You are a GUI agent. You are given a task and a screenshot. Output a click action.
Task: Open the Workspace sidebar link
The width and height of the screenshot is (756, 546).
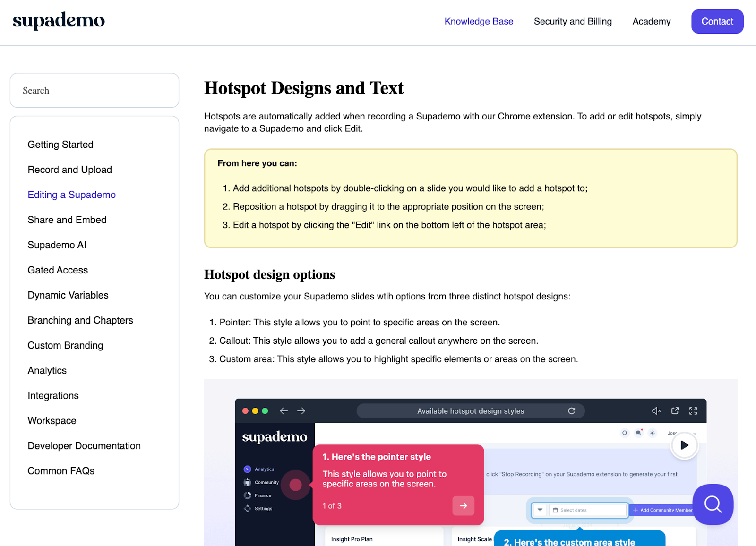click(52, 420)
